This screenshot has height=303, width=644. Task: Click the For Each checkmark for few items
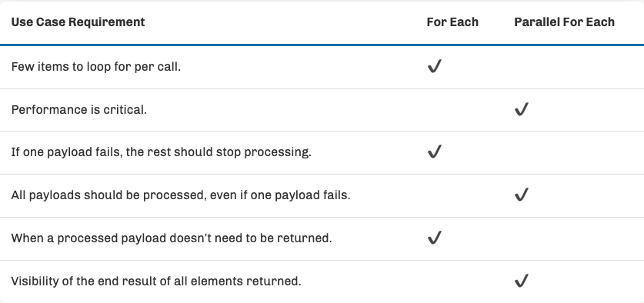point(435,66)
